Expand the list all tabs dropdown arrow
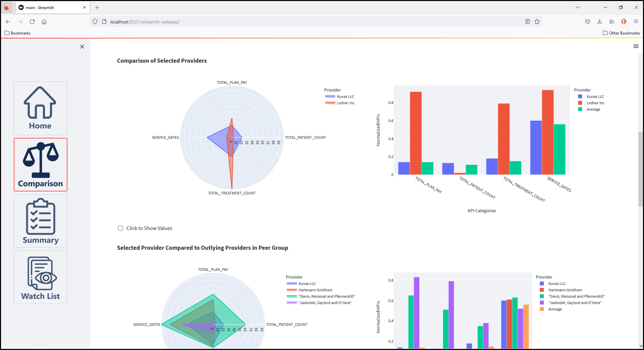The height and width of the screenshot is (350, 644). tap(577, 7)
